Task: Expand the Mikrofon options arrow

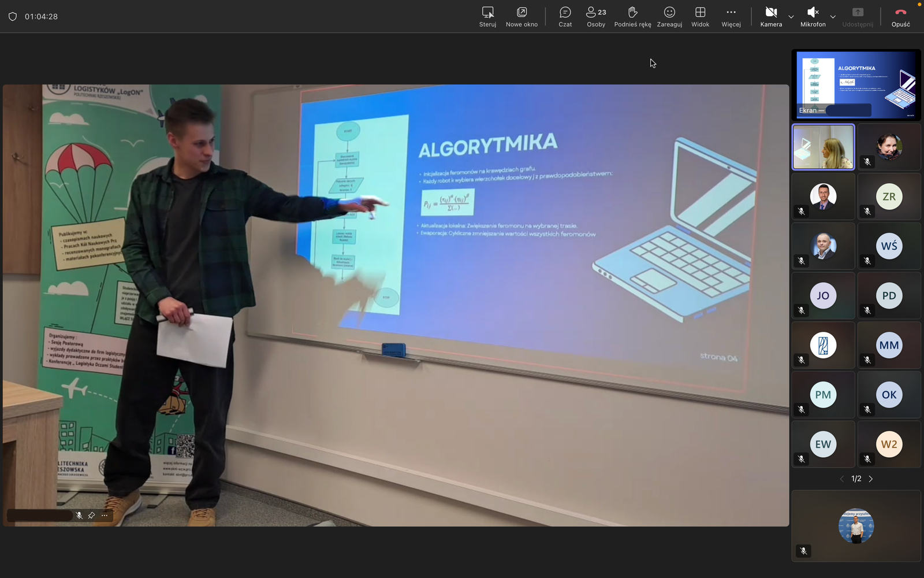Action: (833, 17)
